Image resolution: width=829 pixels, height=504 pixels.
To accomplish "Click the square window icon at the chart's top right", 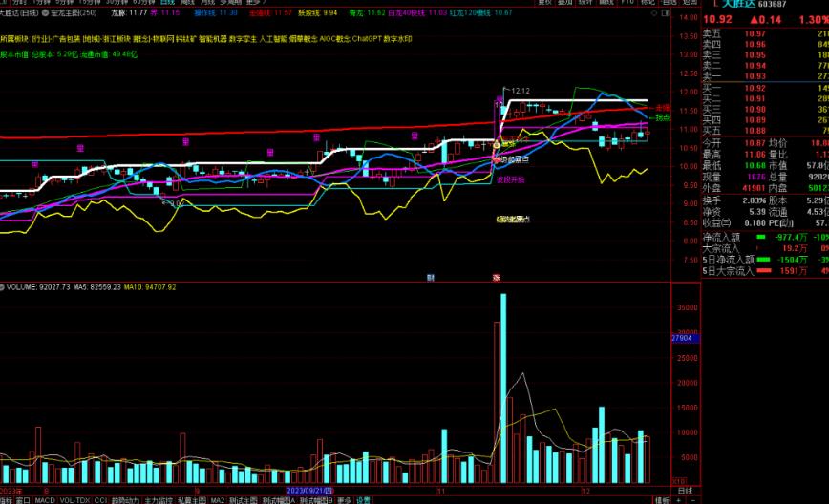I will pos(665,12).
